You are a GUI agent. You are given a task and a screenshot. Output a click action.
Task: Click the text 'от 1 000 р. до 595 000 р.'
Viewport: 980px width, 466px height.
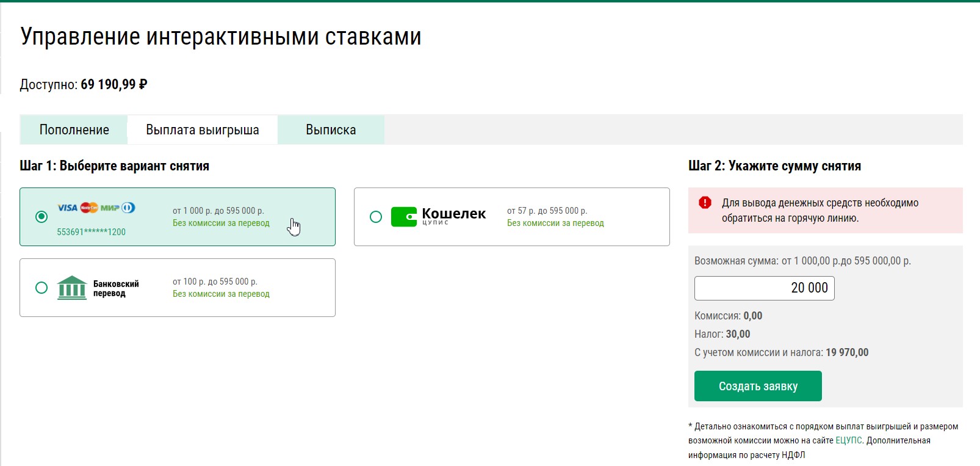pos(218,211)
